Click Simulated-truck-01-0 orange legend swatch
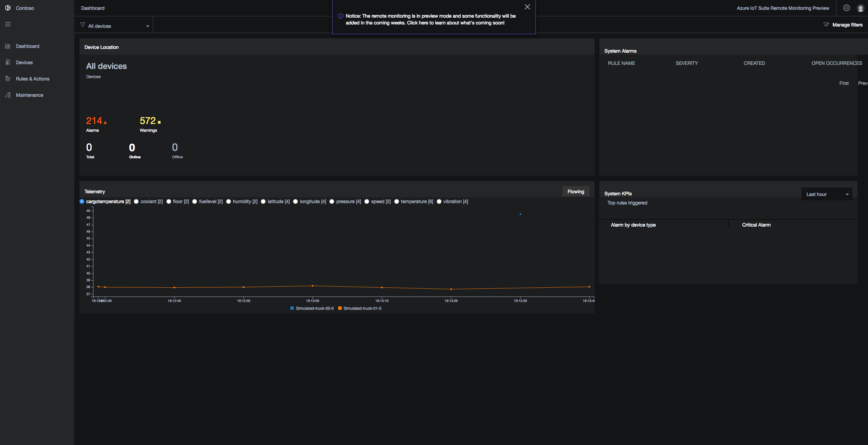Image resolution: width=868 pixels, height=445 pixels. coord(340,308)
